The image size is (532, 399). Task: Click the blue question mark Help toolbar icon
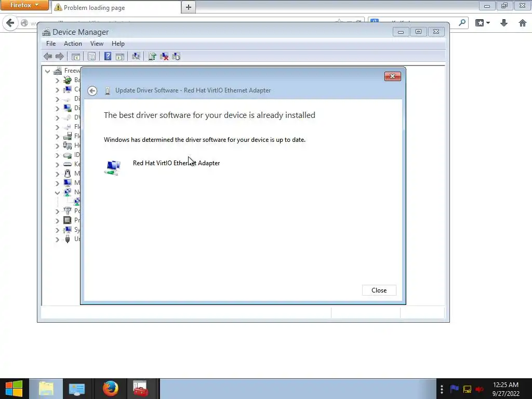[108, 56]
